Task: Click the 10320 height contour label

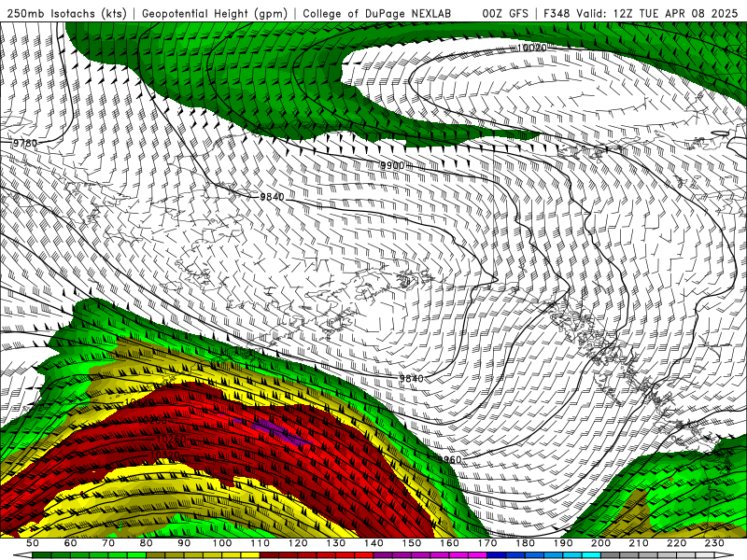Action: coord(165,455)
